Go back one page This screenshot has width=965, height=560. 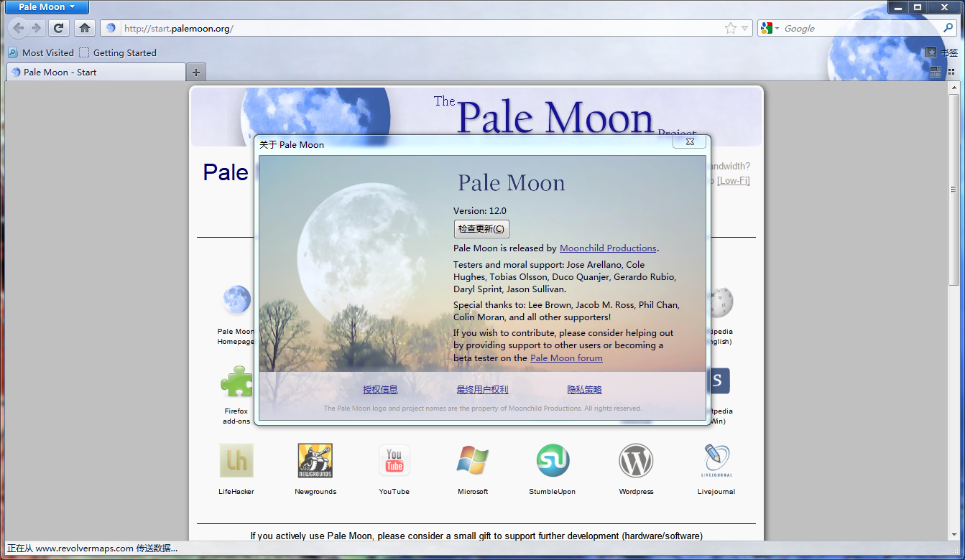(x=19, y=28)
